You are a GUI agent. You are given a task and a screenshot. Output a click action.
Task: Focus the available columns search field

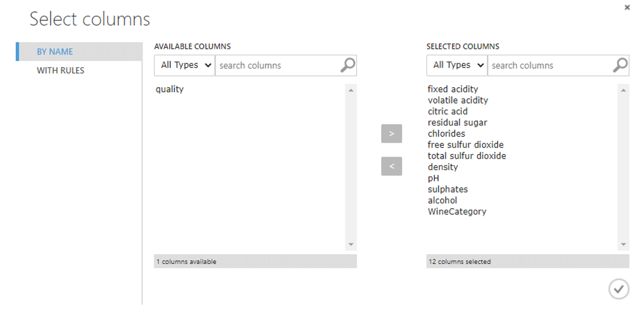pos(276,66)
